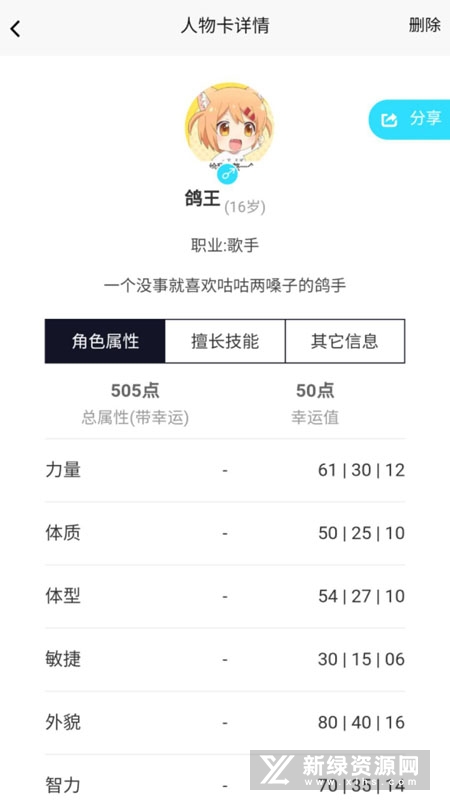The image size is (450, 800).
Task: Tap the back arrow icon
Action: [15, 29]
